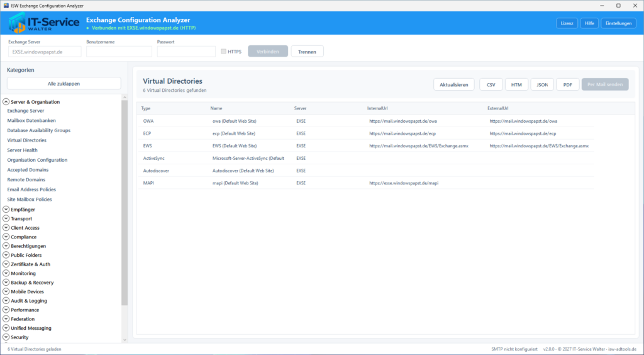Open Server Health in the sidebar
The width and height of the screenshot is (644, 355).
(x=22, y=150)
